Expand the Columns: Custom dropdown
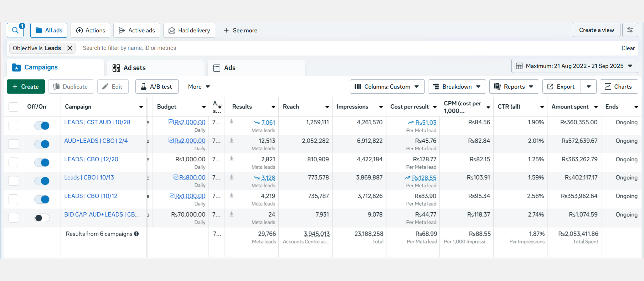The height and width of the screenshot is (281, 644). 387,87
